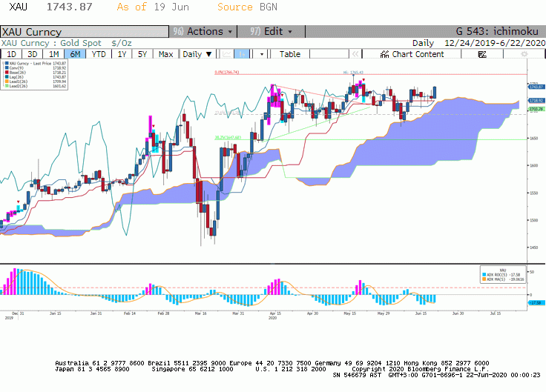Expand the chart type dropdown arrow
The width and height of the screenshot is (546, 392).
tap(262, 54)
